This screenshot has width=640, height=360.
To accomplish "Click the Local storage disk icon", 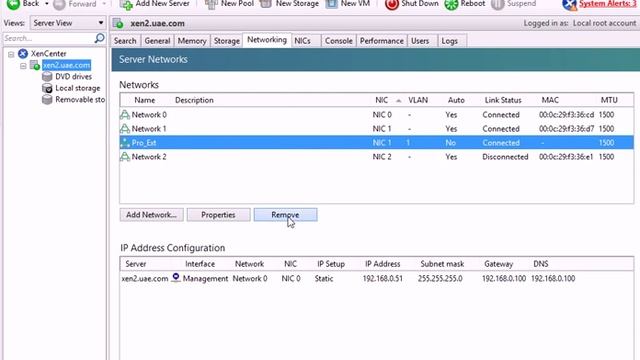I will (x=47, y=88).
